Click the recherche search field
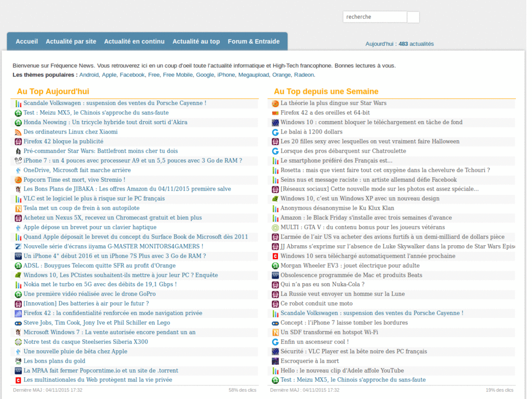 (x=375, y=17)
